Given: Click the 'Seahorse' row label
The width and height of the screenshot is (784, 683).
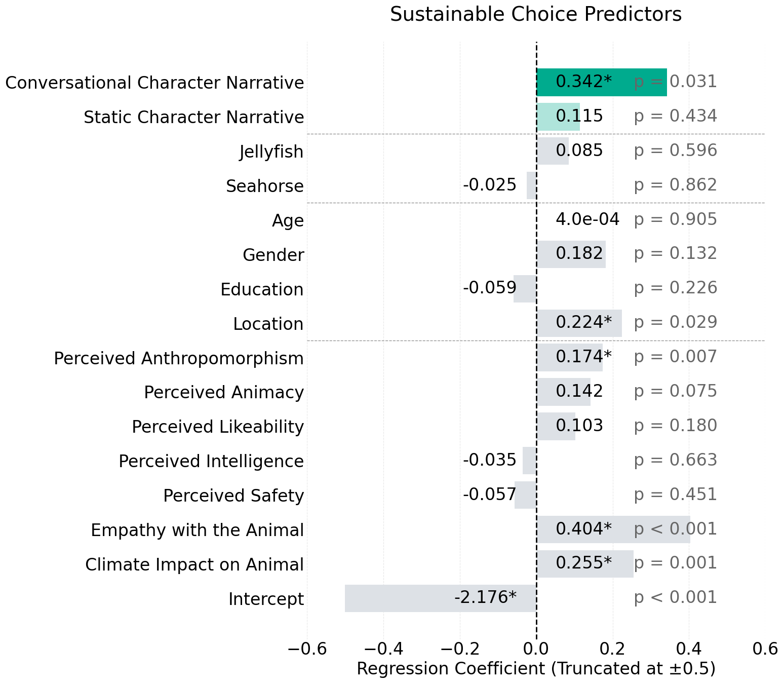Looking at the screenshot, I should coord(265,186).
